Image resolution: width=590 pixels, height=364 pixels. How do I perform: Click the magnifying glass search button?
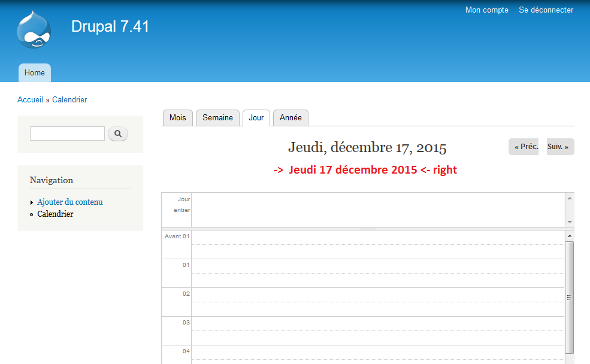(x=118, y=134)
